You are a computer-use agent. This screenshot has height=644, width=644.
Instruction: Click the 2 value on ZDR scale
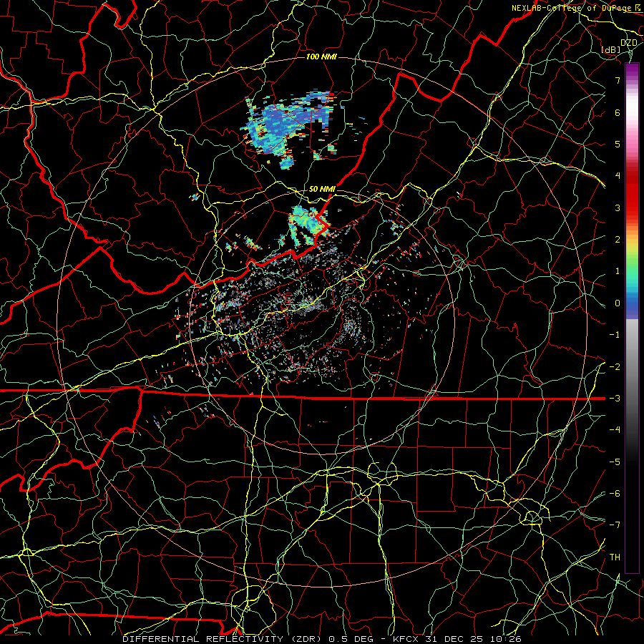point(618,240)
